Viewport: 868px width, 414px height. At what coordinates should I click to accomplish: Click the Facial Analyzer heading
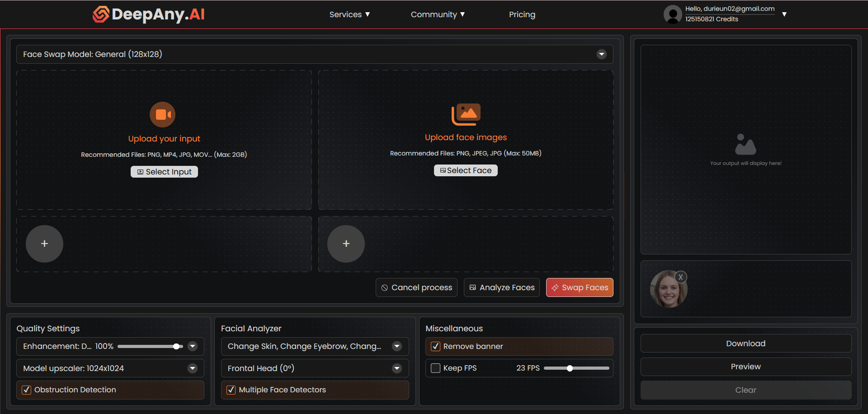point(251,329)
